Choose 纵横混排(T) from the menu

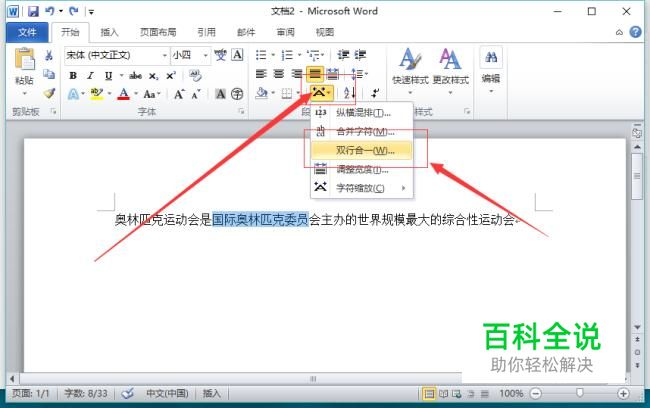[x=362, y=113]
